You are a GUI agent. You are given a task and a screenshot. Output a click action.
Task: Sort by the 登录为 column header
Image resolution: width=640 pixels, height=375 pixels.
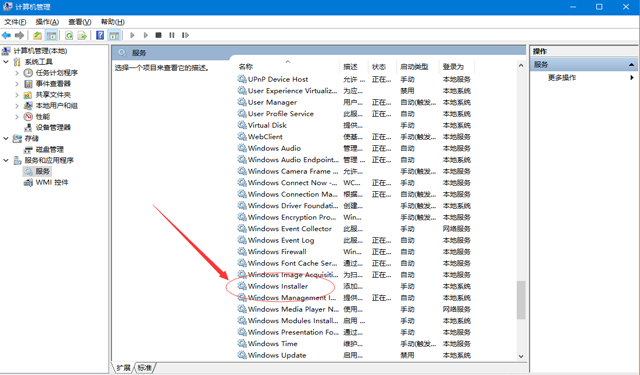[x=453, y=67]
